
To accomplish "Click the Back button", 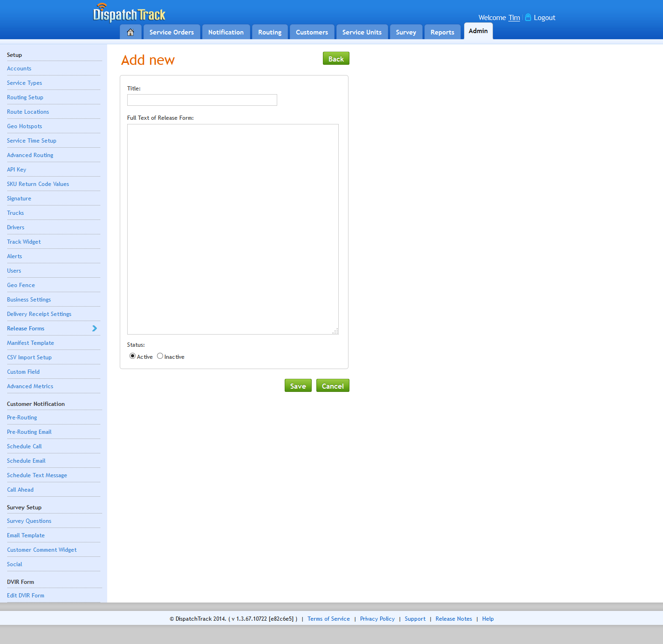I will pos(335,58).
